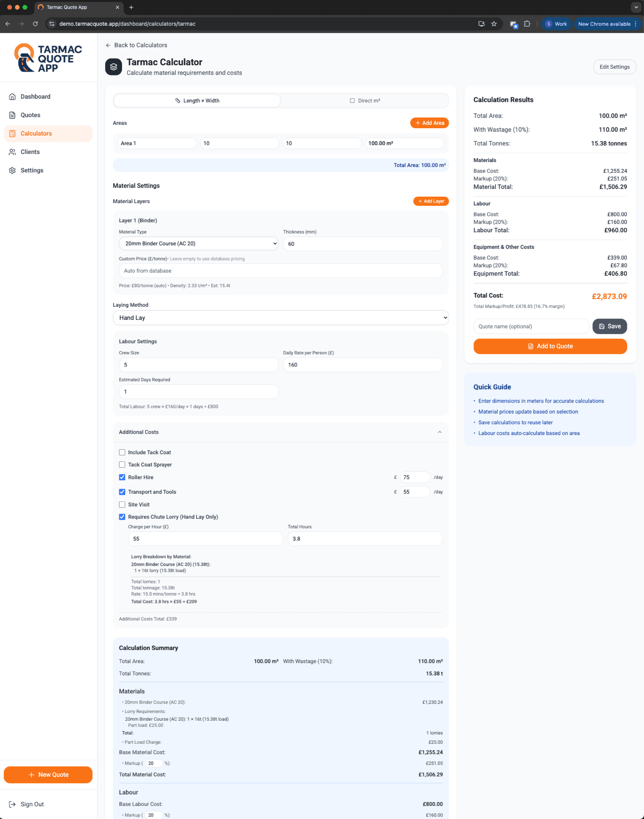Image resolution: width=644 pixels, height=819 pixels.
Task: Click the Clients people icon in sidebar
Action: (x=12, y=152)
